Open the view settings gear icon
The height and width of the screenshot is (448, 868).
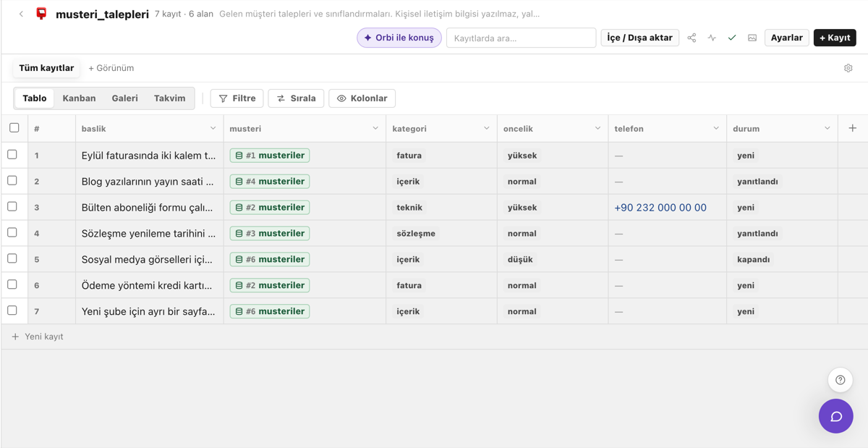[848, 68]
